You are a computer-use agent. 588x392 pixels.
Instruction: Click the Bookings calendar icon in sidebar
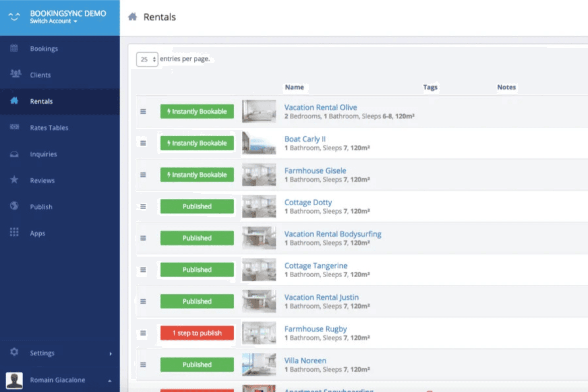pos(14,48)
